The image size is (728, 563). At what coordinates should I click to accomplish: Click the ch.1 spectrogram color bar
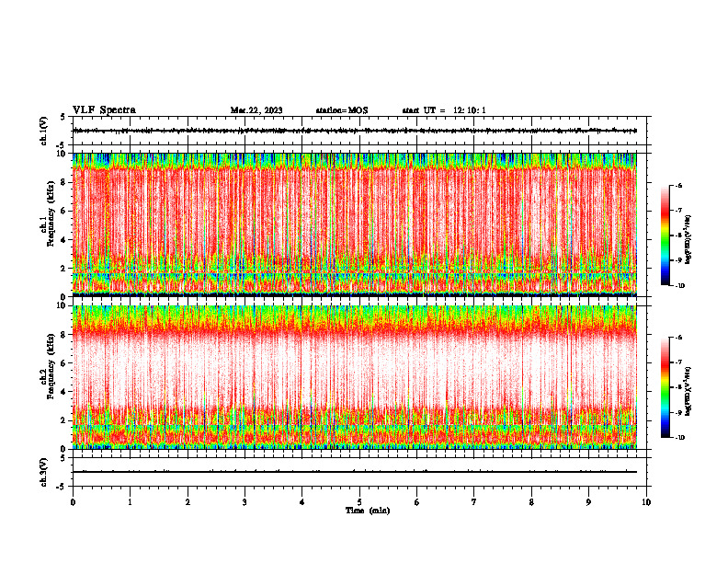[x=665, y=236]
